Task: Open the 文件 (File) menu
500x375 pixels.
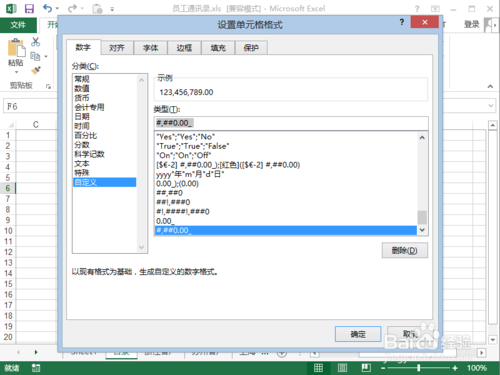Action: (x=18, y=25)
